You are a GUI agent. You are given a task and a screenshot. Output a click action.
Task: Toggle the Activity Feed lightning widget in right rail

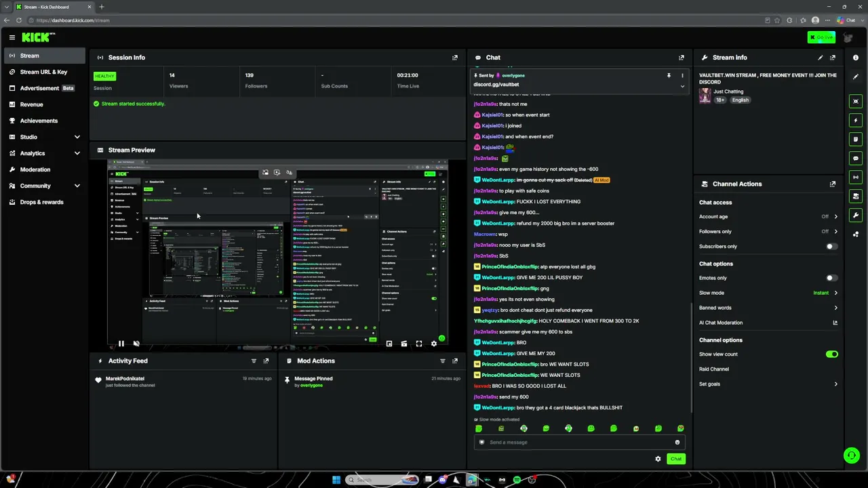[856, 121]
